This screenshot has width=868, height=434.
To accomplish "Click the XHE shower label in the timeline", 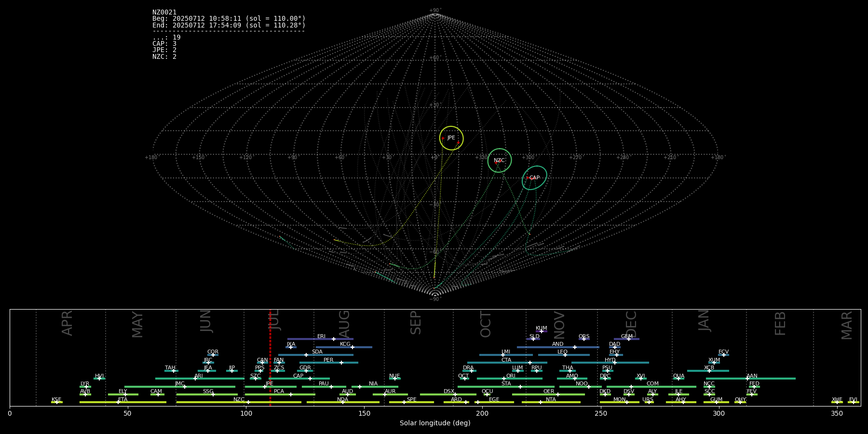I will (837, 400).
